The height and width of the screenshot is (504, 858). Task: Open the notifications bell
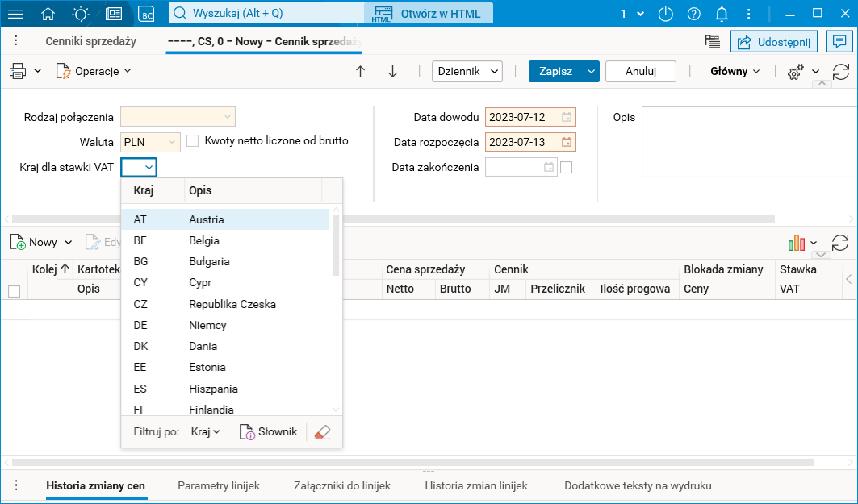pyautogui.click(x=722, y=14)
